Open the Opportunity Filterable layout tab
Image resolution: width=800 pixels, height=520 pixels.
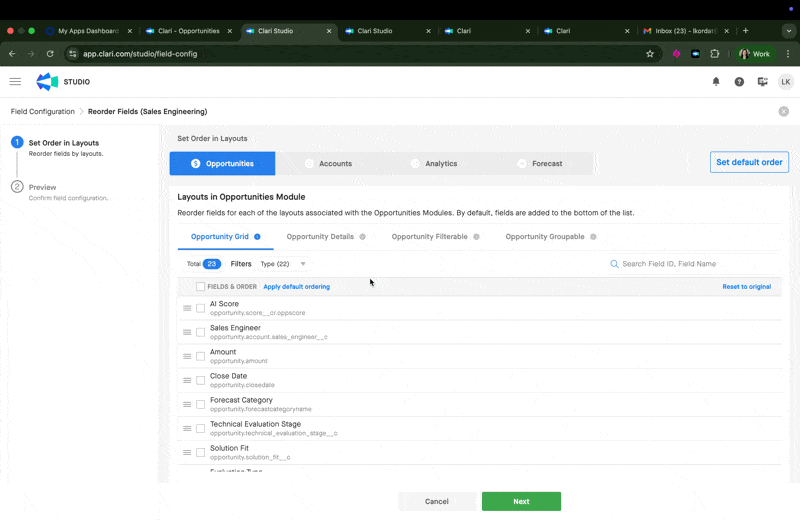(435, 237)
